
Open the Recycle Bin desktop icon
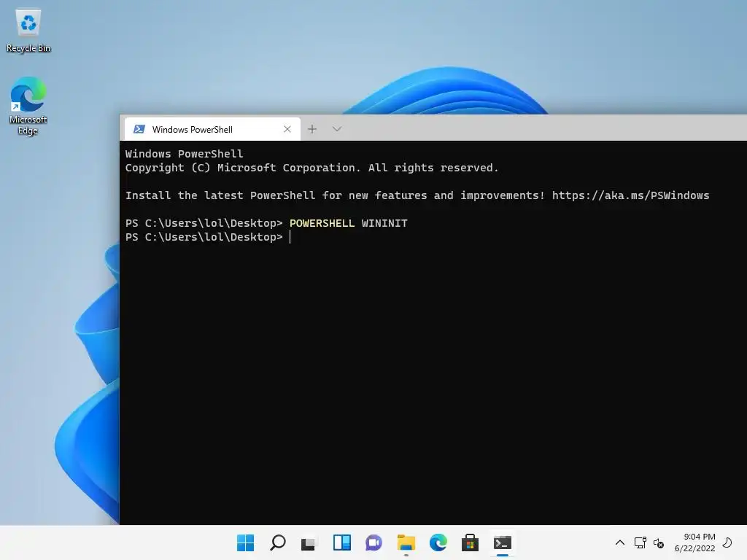coord(28,31)
